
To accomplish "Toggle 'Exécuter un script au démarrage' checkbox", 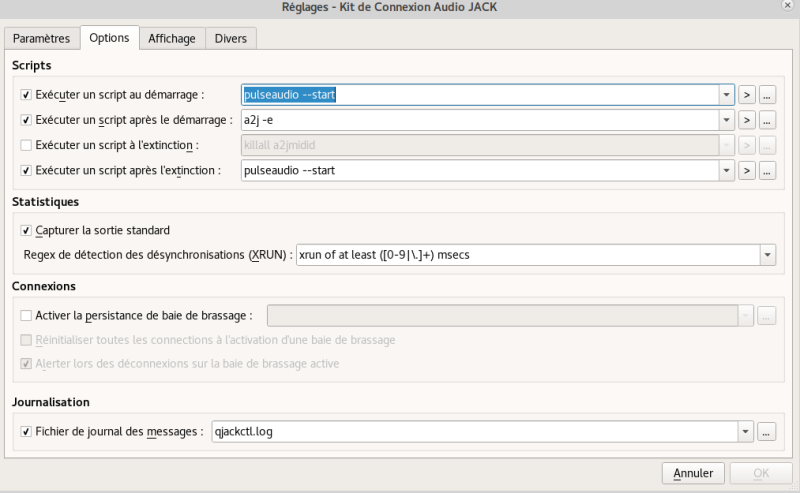I will (x=26, y=95).
